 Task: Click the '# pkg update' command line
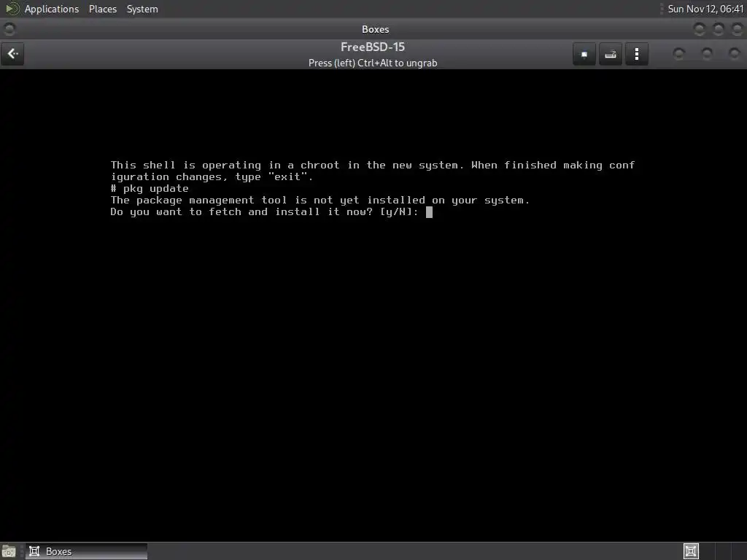point(150,189)
